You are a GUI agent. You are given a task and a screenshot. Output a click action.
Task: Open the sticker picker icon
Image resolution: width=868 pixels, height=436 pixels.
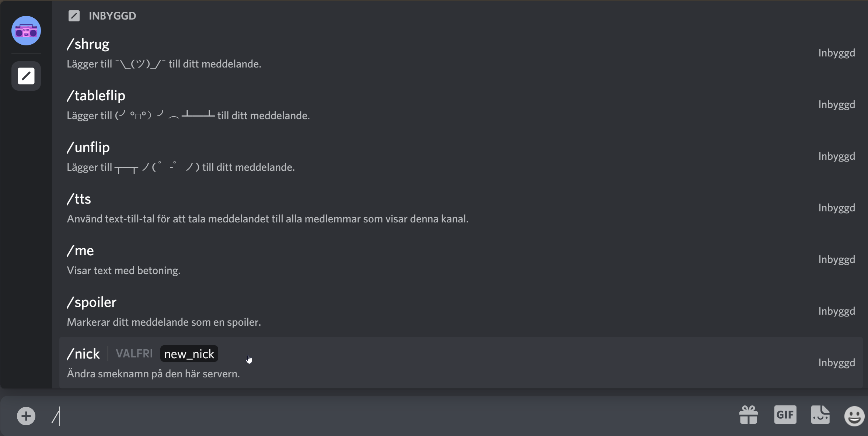point(820,415)
